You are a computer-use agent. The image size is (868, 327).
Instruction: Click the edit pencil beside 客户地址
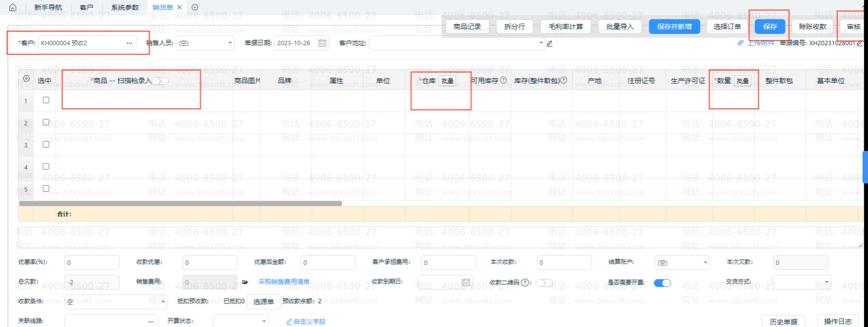coord(550,44)
